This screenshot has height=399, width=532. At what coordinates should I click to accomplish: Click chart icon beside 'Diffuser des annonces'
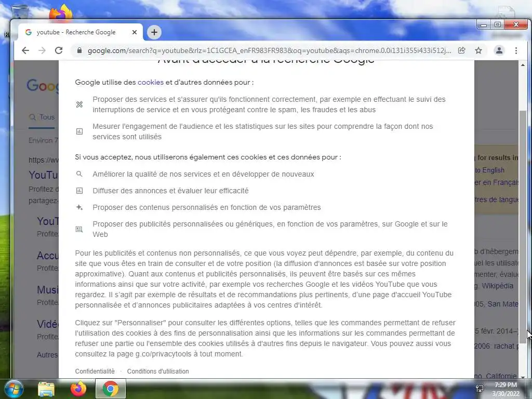[79, 191]
